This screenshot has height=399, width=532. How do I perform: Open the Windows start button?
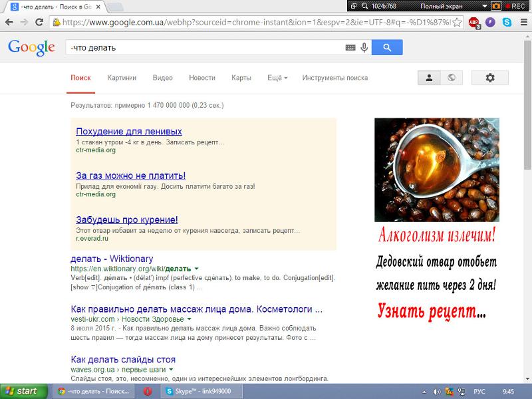(x=24, y=391)
